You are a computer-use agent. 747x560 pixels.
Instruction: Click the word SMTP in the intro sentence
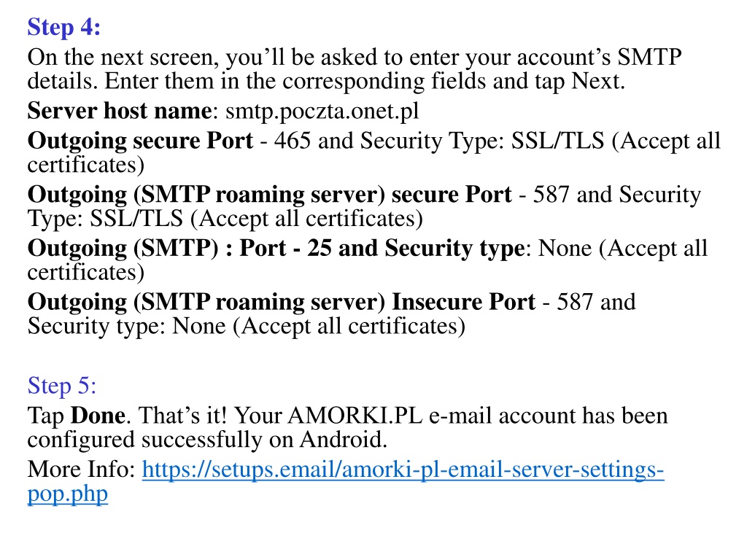[x=650, y=58]
